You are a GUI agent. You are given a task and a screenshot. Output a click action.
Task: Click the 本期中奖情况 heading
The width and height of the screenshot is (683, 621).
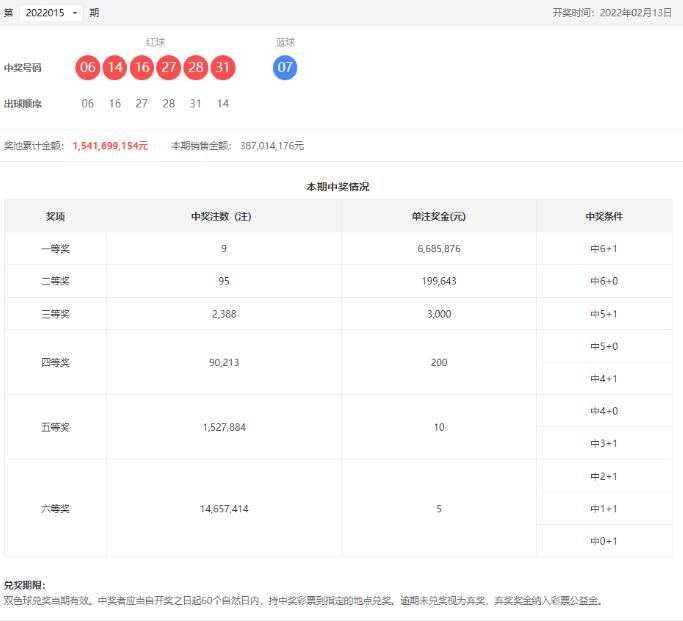tap(338, 187)
